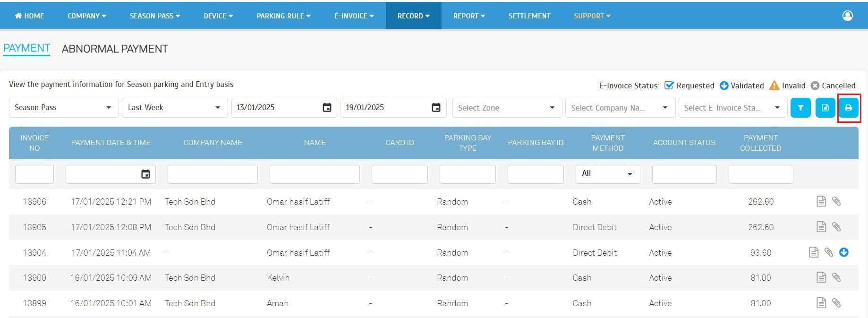
Task: Open the Select Zone dropdown
Action: click(x=507, y=108)
